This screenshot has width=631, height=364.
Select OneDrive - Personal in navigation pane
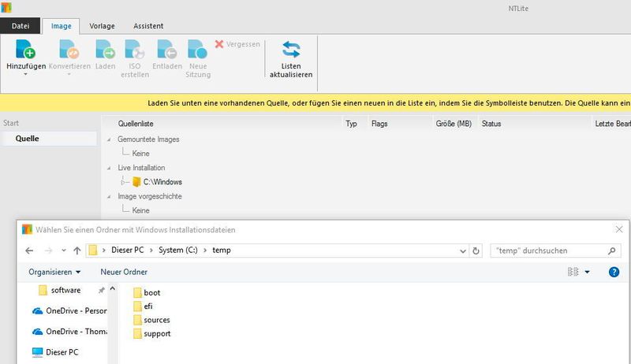tap(69, 311)
